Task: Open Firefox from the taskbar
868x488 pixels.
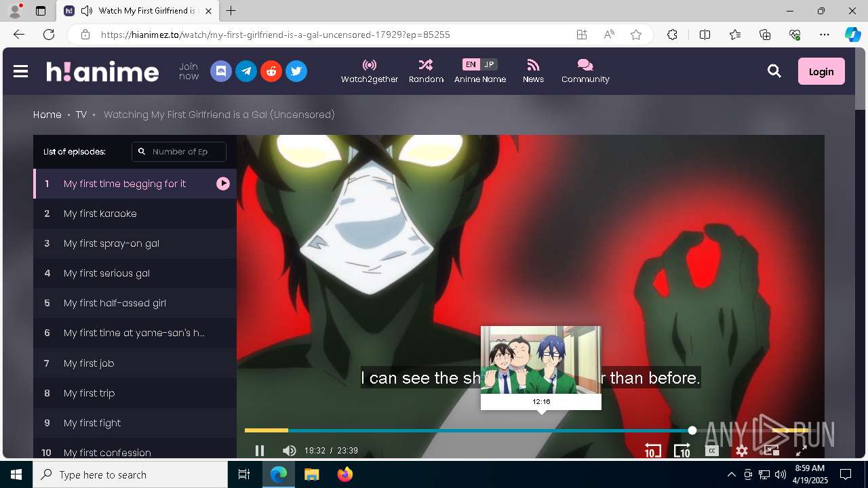Action: 344,474
